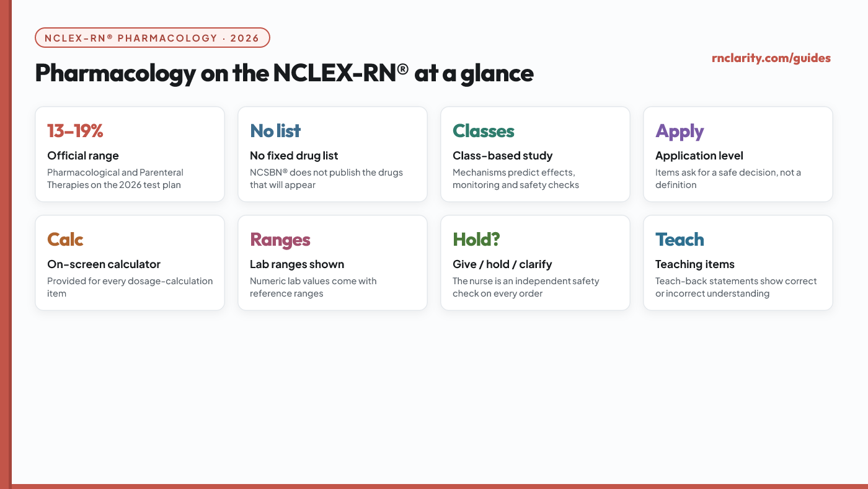Click the NCLEX-RN® PHARMACOLOGY · 2026 badge
The image size is (868, 489).
[x=153, y=38]
